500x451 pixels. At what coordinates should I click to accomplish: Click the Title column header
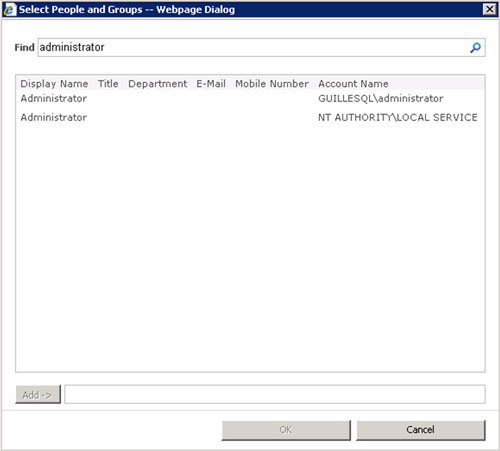click(108, 84)
